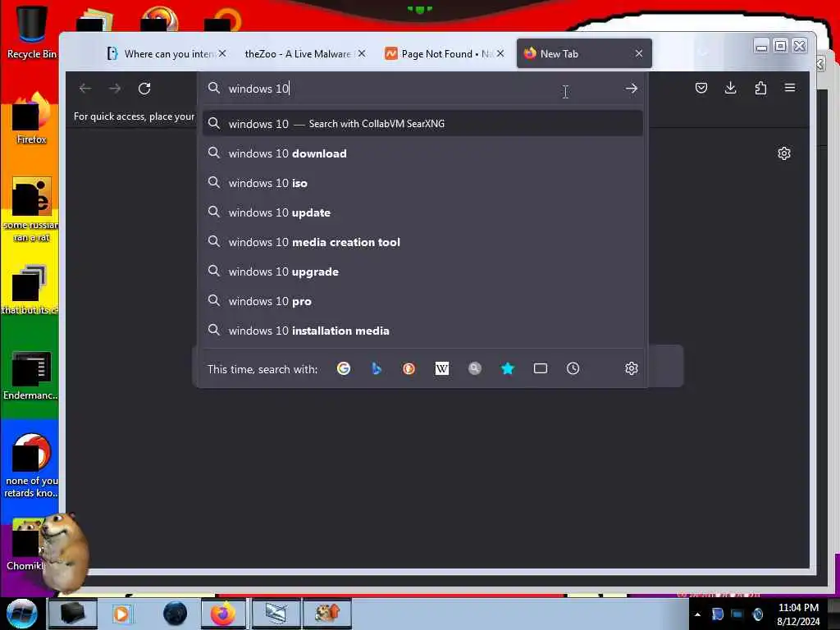The width and height of the screenshot is (840, 630).
Task: Select suggestion 'windows 10 download'
Action: [422, 153]
